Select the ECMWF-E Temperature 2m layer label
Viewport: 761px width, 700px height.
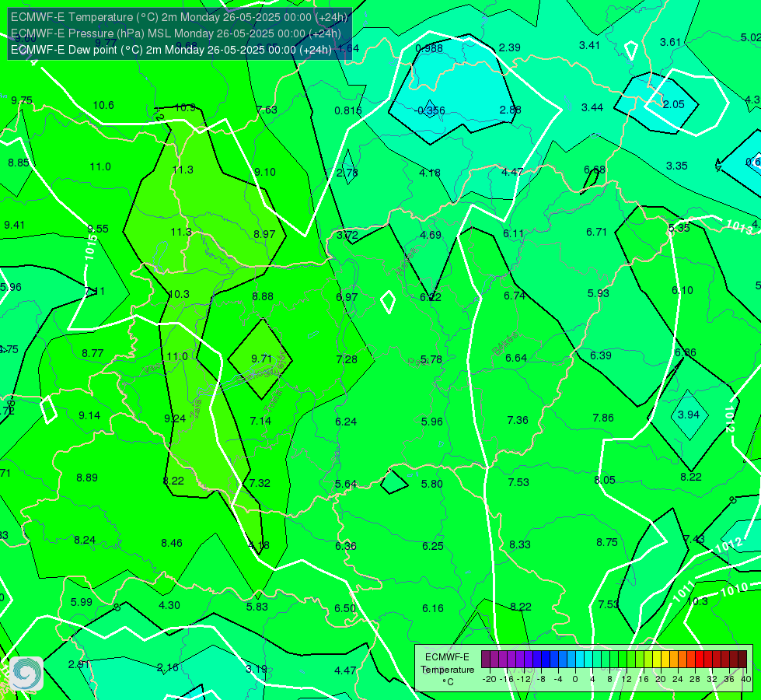180,17
